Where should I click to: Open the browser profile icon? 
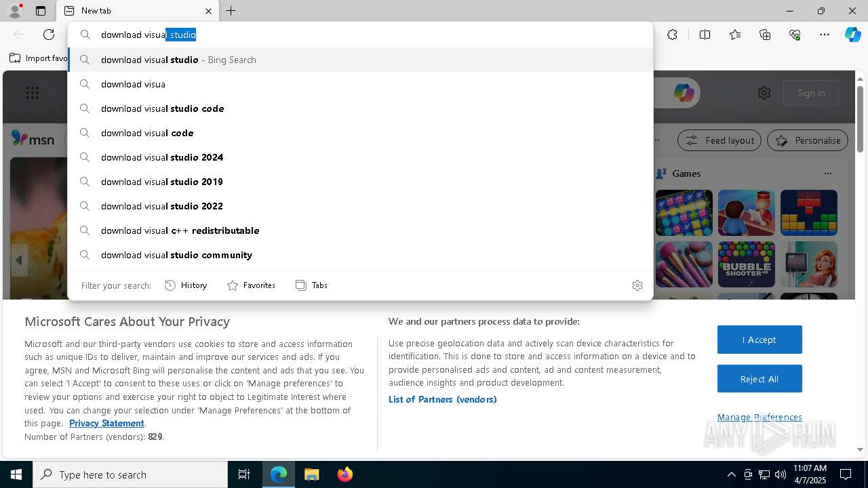tap(14, 10)
